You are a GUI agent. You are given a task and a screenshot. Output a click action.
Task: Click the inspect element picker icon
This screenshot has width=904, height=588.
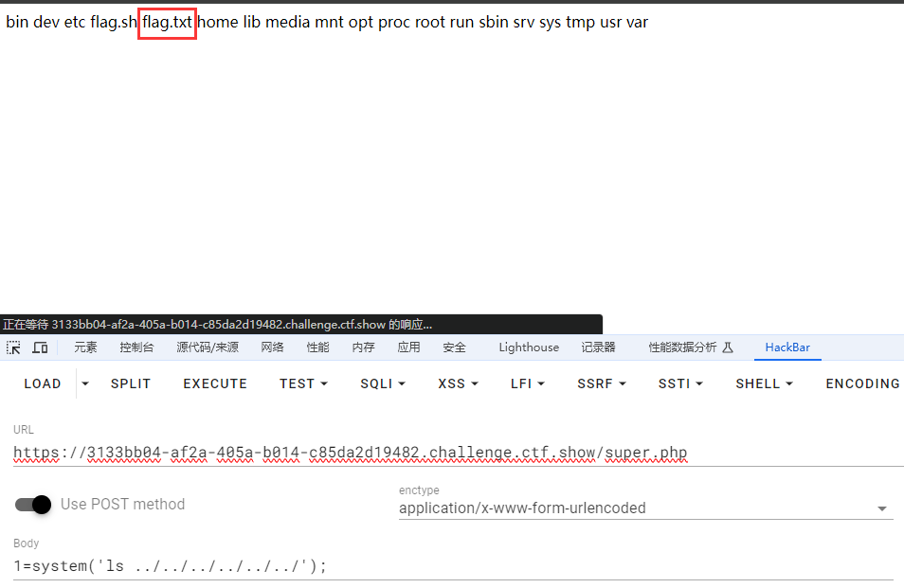point(13,347)
